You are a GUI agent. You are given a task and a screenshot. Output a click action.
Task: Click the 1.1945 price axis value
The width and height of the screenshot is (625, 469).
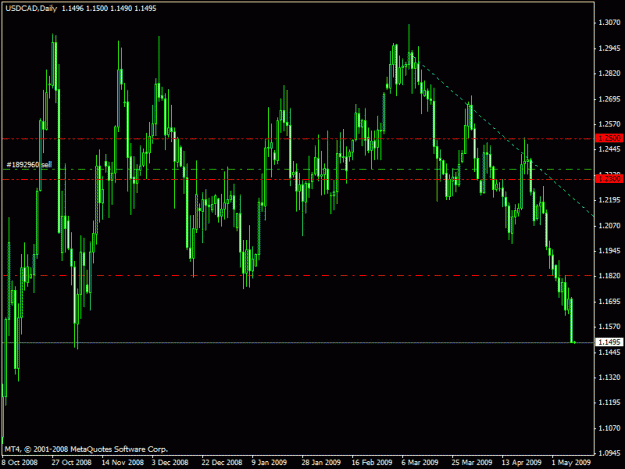click(x=609, y=251)
